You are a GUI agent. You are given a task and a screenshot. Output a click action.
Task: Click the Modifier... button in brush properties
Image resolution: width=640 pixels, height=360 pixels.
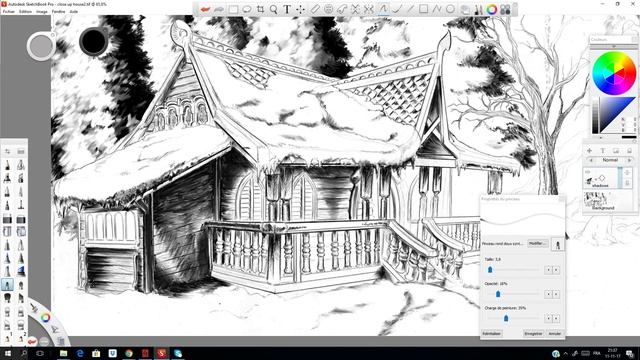[x=537, y=244]
